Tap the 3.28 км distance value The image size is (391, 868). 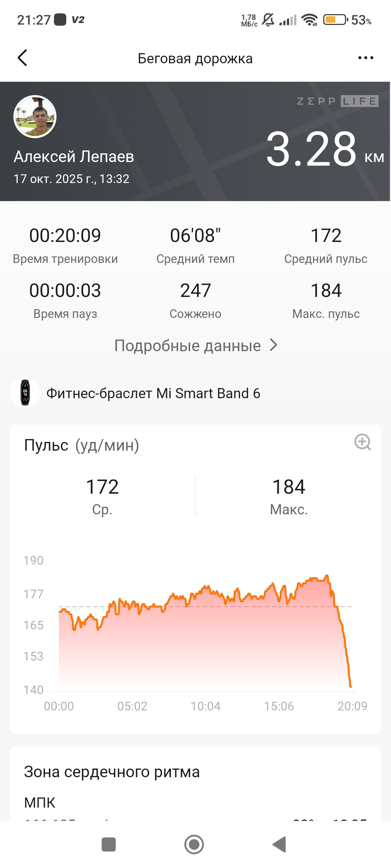tap(325, 149)
